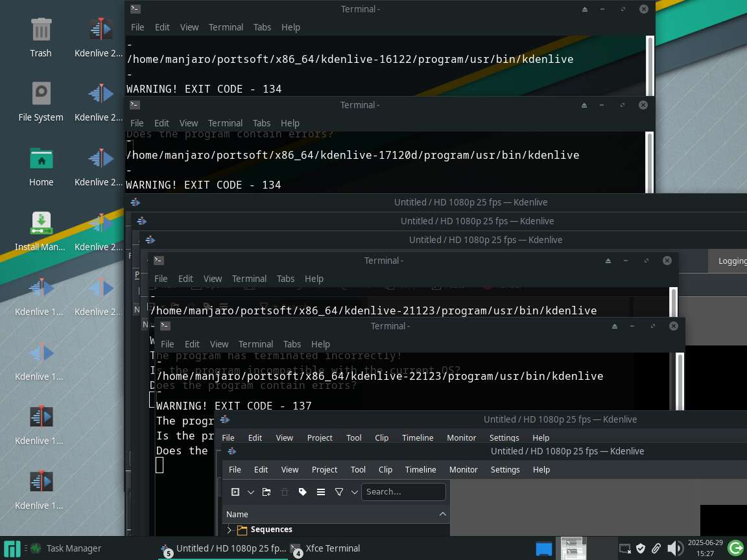Open Help menu in the Kdenlive window behind front

click(541, 437)
